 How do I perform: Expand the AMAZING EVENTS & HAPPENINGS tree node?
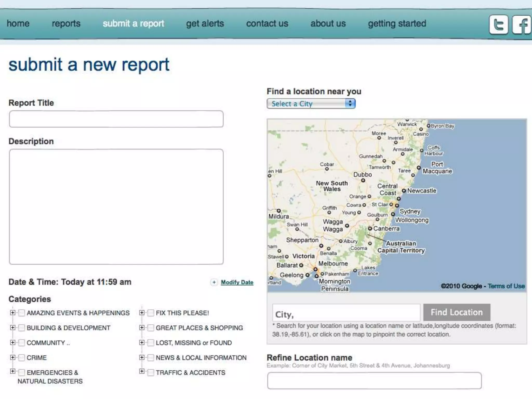tap(12, 312)
